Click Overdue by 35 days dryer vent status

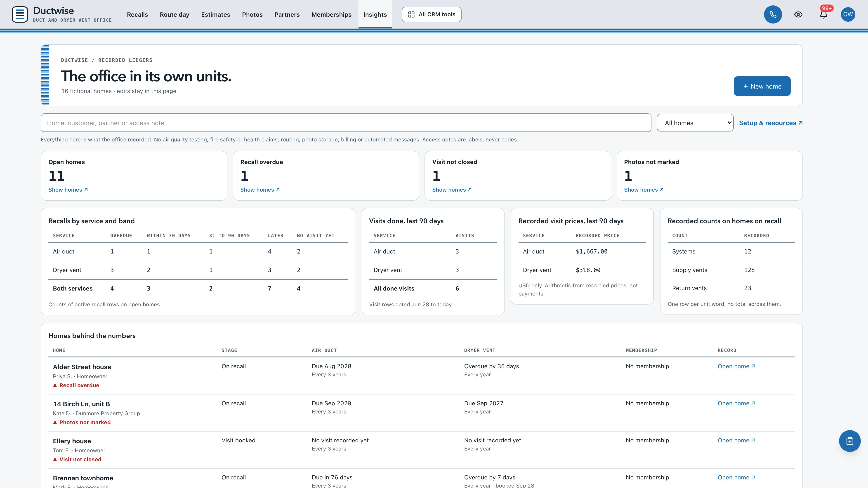point(491,366)
